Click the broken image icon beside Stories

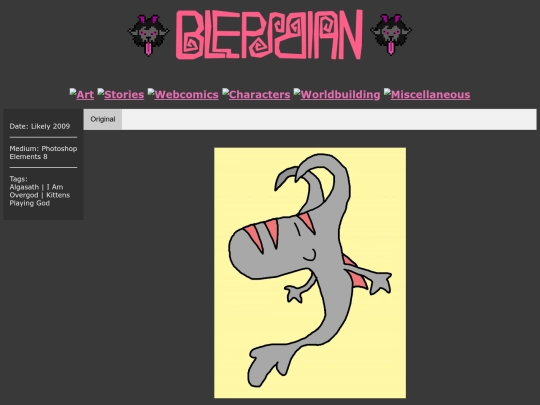(101, 92)
